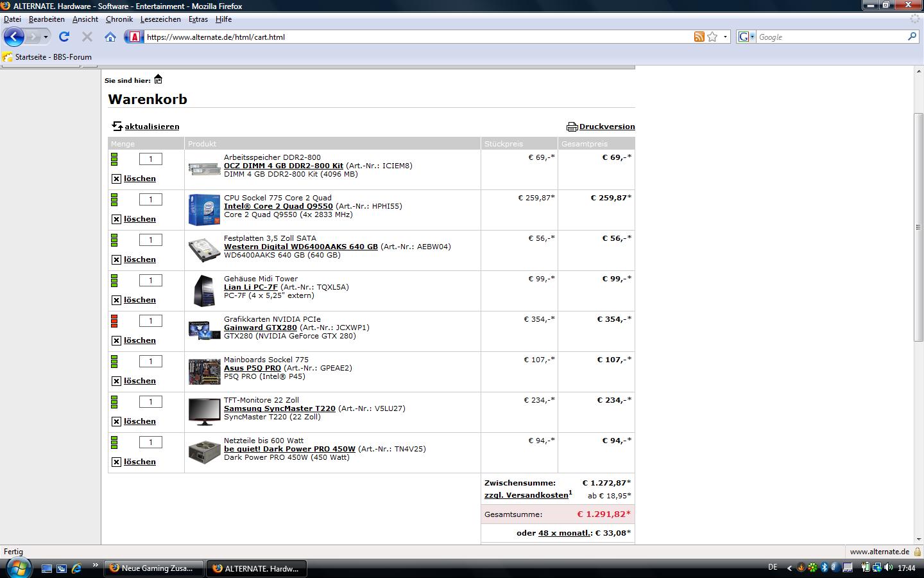Open the 'zzgl. Versandkosten' link
The height and width of the screenshot is (578, 924).
point(526,495)
